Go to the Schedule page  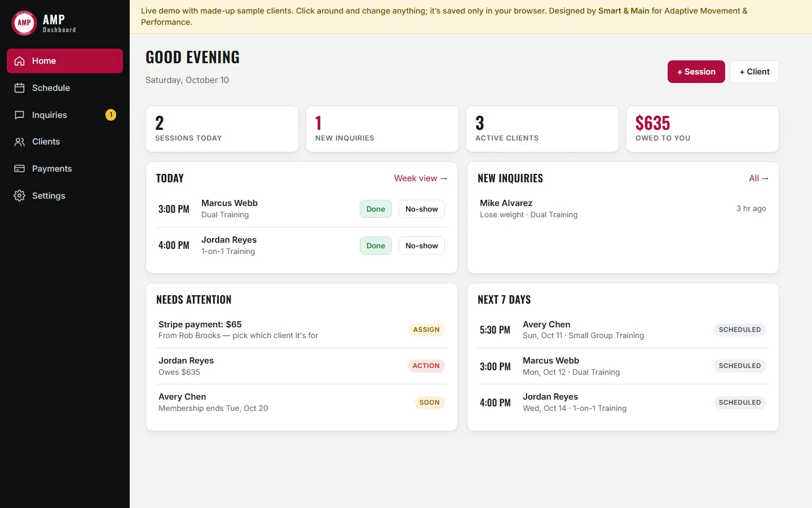click(x=65, y=88)
